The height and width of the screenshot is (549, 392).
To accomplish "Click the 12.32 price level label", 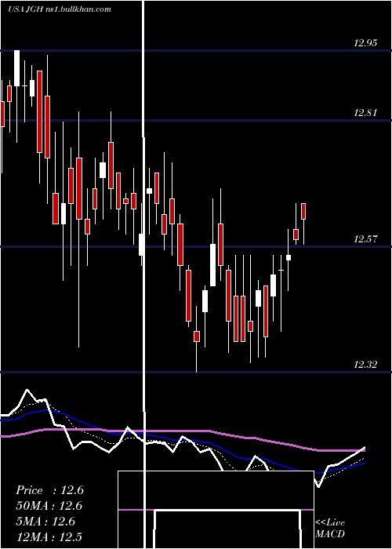I will 365,365.
